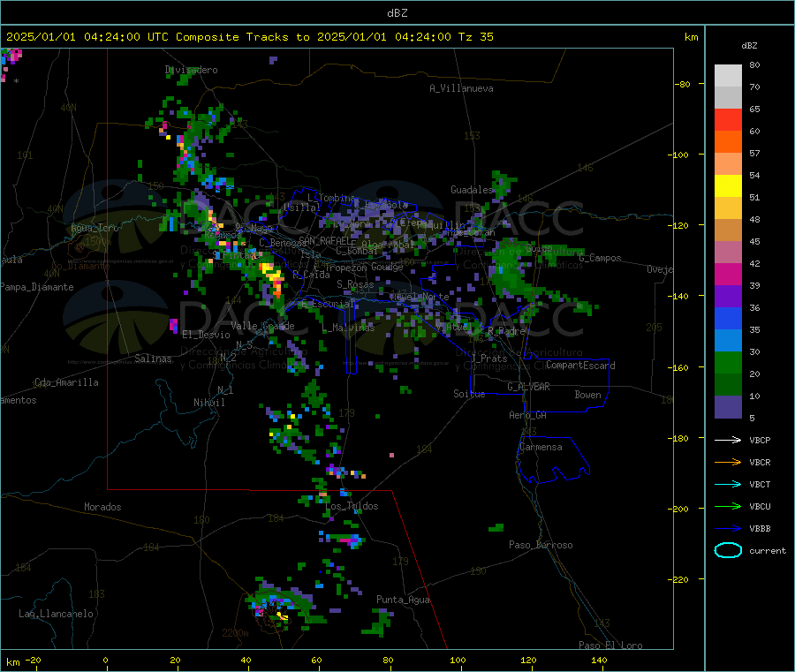
Task: Click the blue VBBB arrow legend icon
Action: (728, 529)
